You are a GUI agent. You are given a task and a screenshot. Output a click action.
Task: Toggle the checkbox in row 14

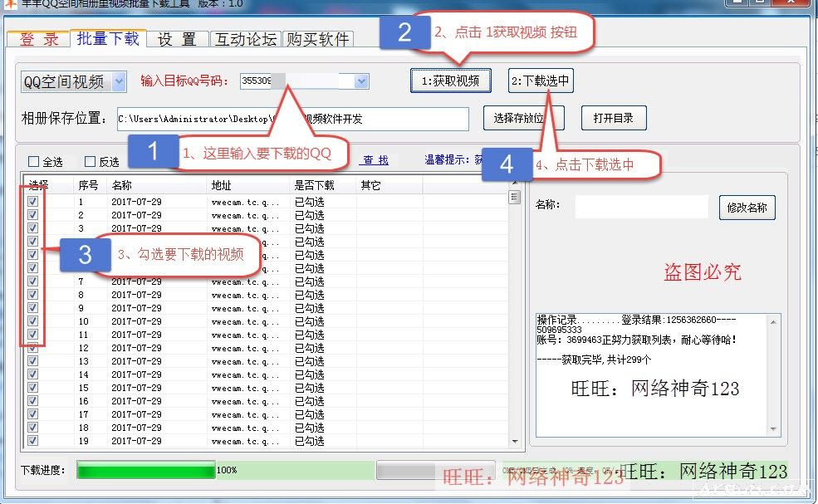[33, 374]
